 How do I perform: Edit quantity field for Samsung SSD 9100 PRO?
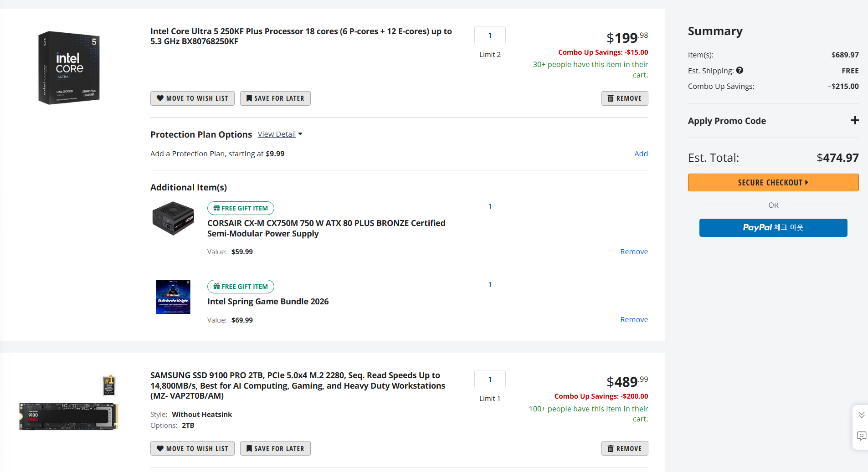[x=490, y=379]
